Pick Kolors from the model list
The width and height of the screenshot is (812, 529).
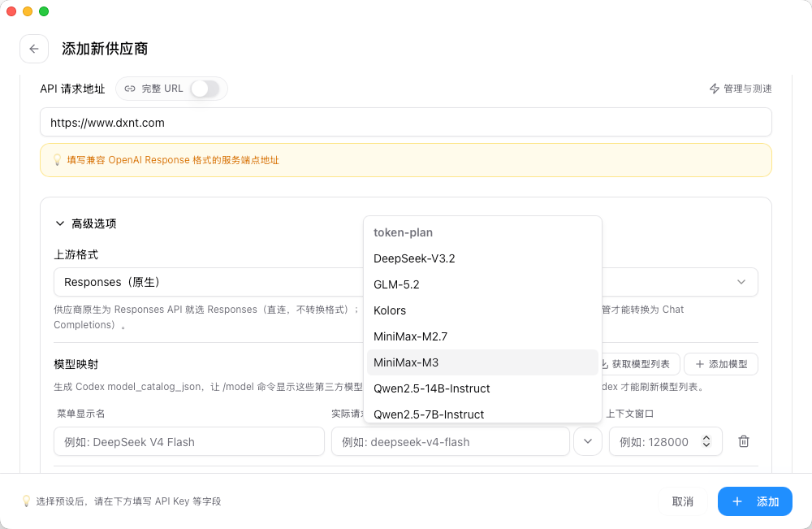click(x=482, y=310)
